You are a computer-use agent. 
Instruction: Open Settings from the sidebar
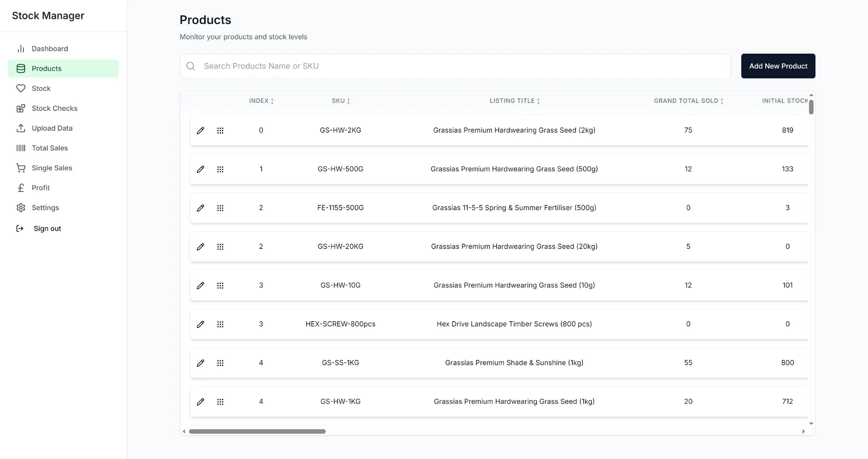63,208
